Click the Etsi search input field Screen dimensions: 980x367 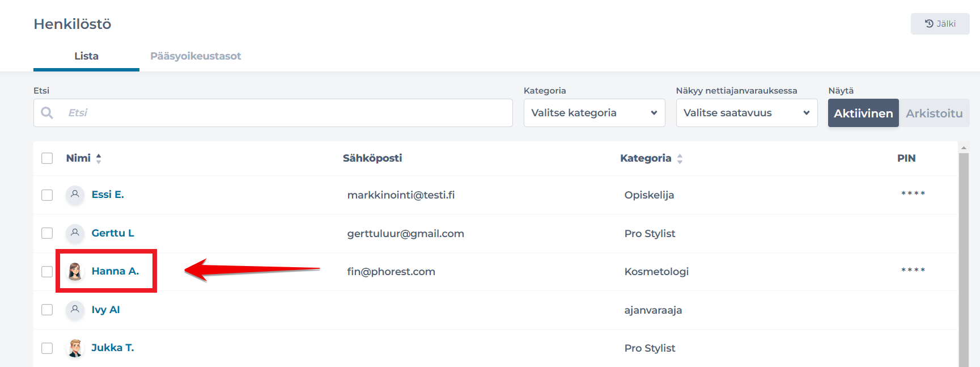point(283,113)
